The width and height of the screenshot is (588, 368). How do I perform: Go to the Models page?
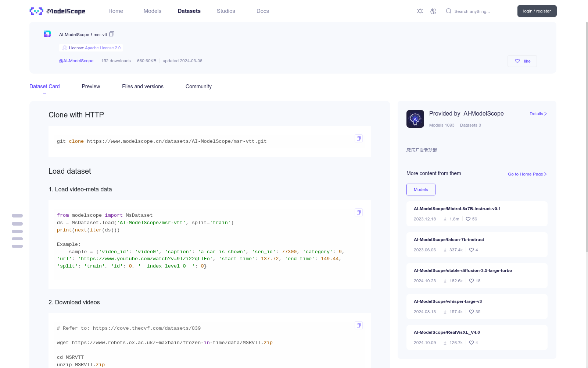click(x=153, y=11)
